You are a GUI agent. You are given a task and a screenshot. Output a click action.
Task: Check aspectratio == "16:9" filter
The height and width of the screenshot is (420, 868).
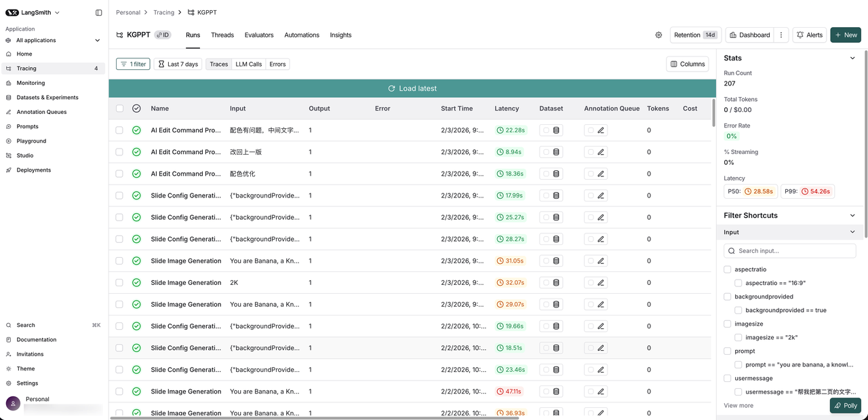point(738,283)
